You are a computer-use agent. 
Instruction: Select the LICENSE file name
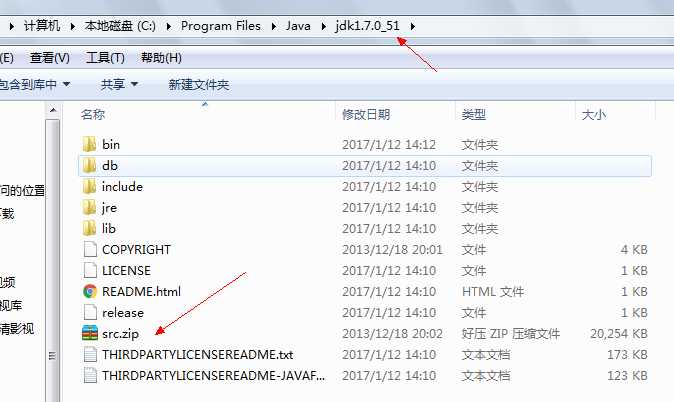coord(126,271)
